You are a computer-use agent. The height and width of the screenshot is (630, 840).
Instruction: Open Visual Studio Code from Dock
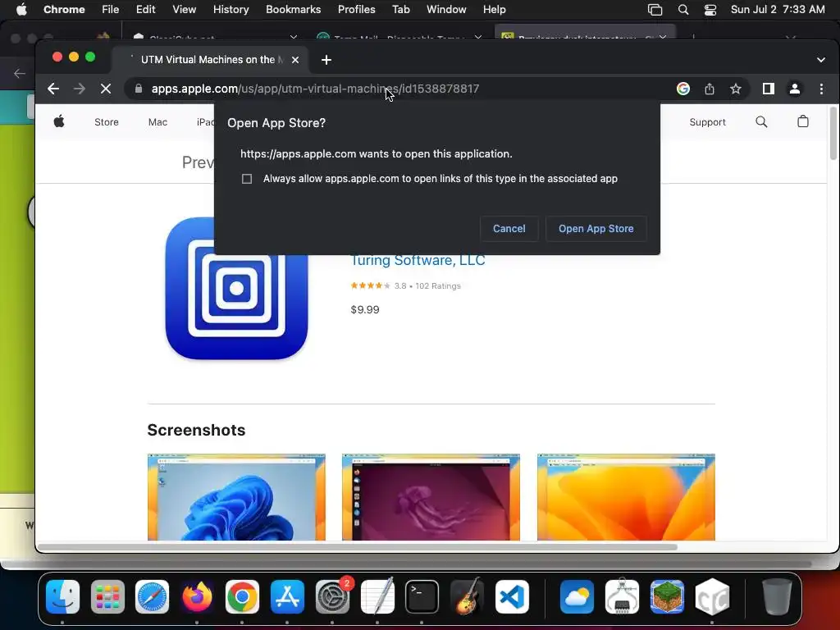point(512,596)
